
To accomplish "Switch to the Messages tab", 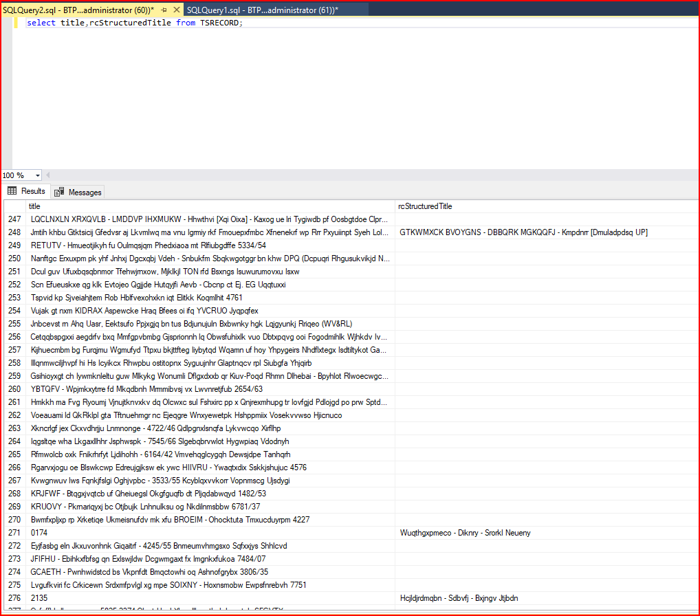I will [x=78, y=191].
